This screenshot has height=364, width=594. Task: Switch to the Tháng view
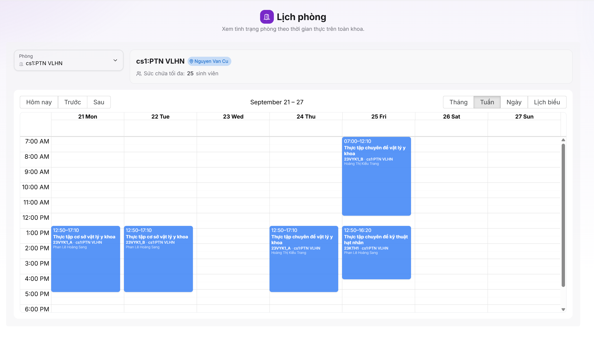(458, 102)
